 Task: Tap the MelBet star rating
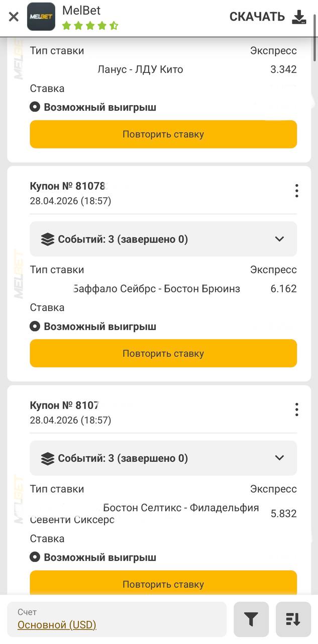point(90,26)
